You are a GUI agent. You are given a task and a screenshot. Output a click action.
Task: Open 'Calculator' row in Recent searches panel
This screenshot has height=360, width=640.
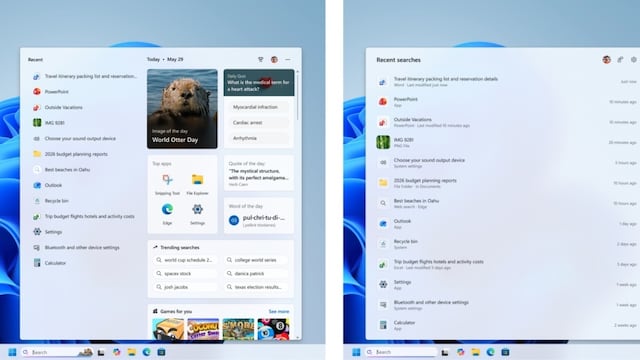pos(505,325)
